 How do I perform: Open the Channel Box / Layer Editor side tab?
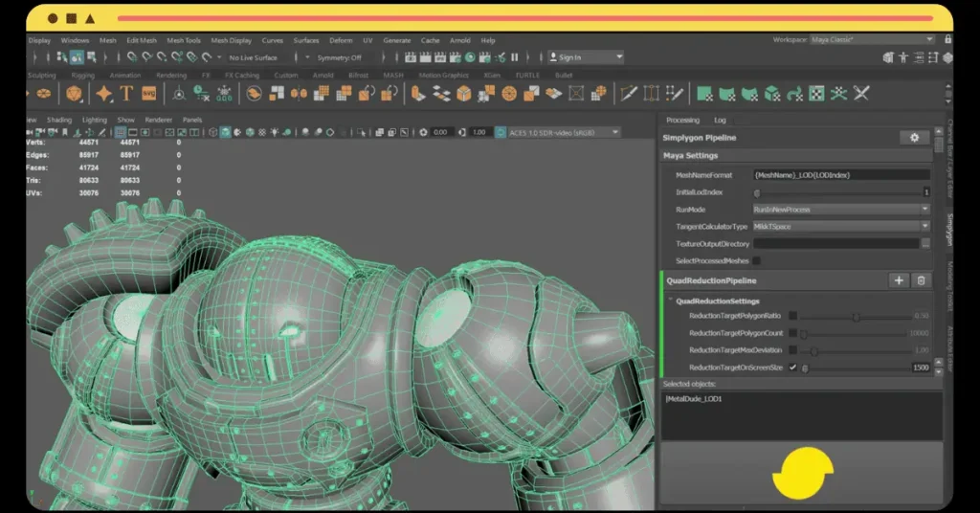click(949, 158)
